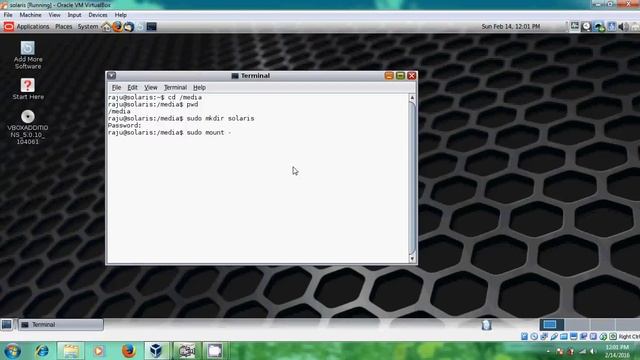Click Windows taskbar clock showing 12:01 PM
The image size is (640, 360).
point(617,351)
